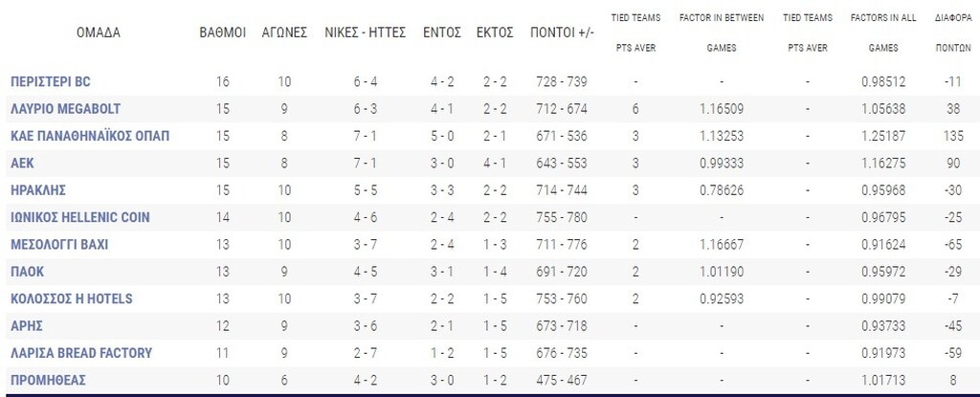Click the ΕΚΤΟΣ column header
The width and height of the screenshot is (980, 397).
tap(495, 33)
